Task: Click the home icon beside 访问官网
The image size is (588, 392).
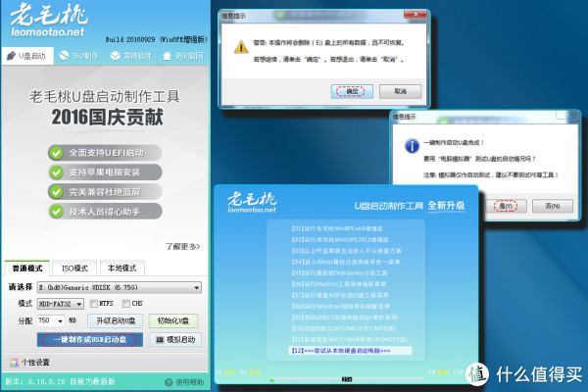Action: tap(167, 56)
